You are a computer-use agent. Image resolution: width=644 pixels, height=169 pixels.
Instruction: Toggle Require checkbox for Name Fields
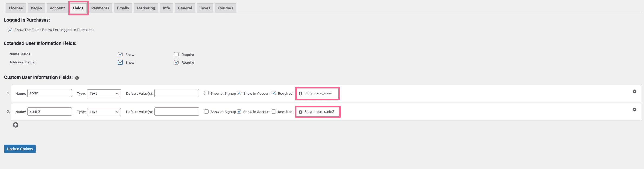click(x=176, y=54)
